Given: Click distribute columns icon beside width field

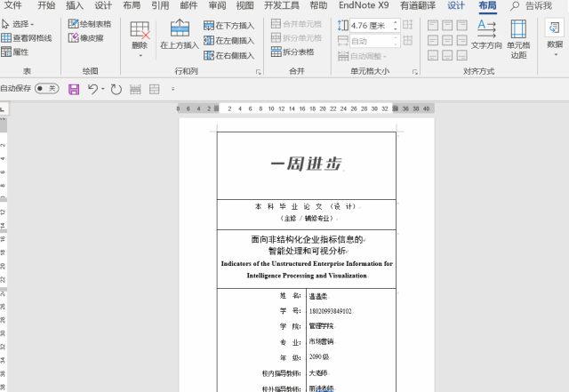Looking at the screenshot, I should [x=408, y=40].
